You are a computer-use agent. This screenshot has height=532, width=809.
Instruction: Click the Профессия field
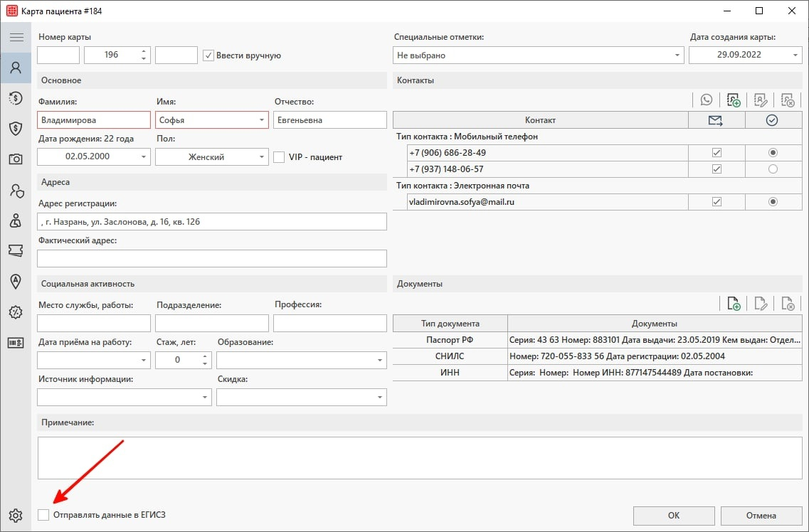[329, 323]
